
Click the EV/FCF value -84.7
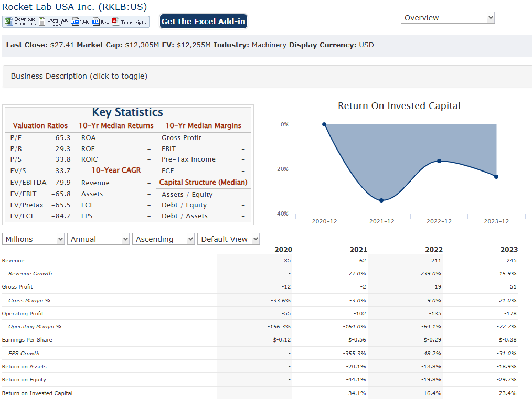point(61,216)
